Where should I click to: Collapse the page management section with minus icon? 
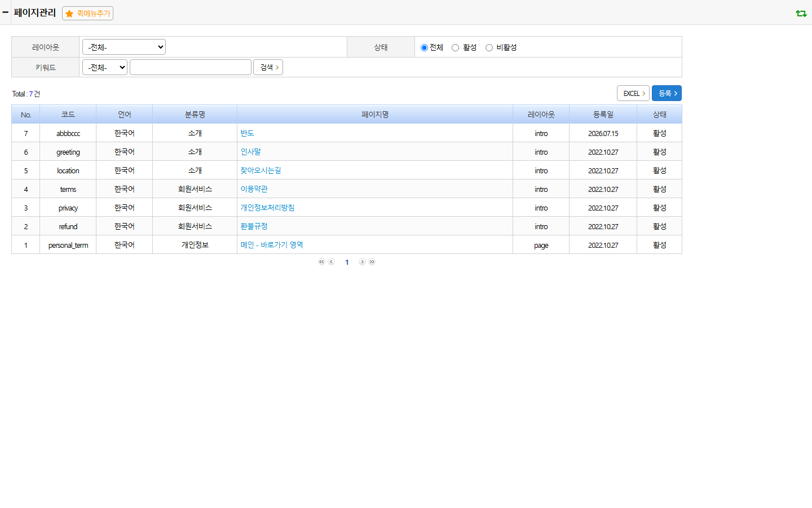(5, 12)
